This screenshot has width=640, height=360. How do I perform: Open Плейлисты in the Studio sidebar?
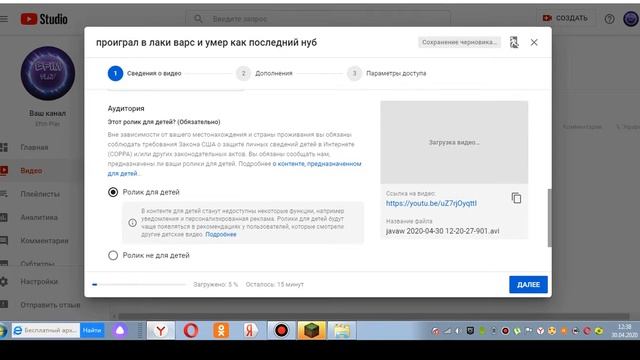(40, 194)
